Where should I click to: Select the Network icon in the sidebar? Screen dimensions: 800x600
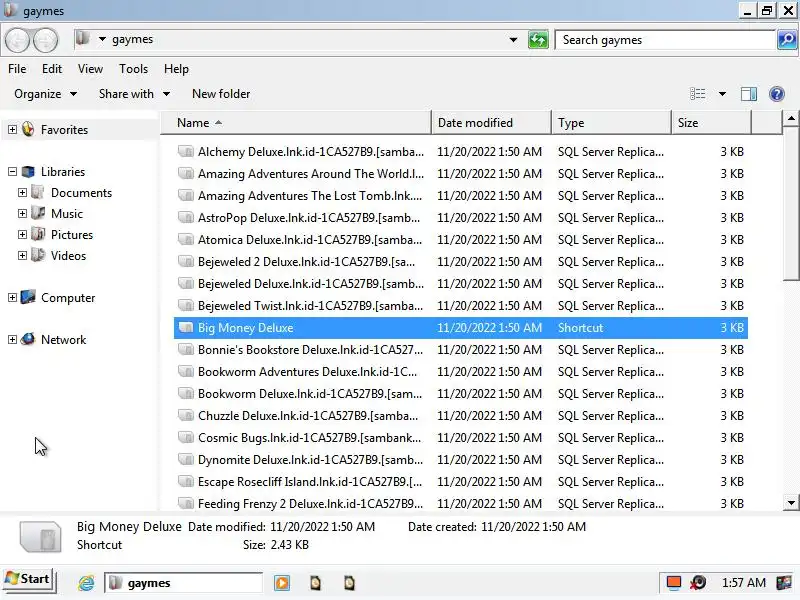28,339
